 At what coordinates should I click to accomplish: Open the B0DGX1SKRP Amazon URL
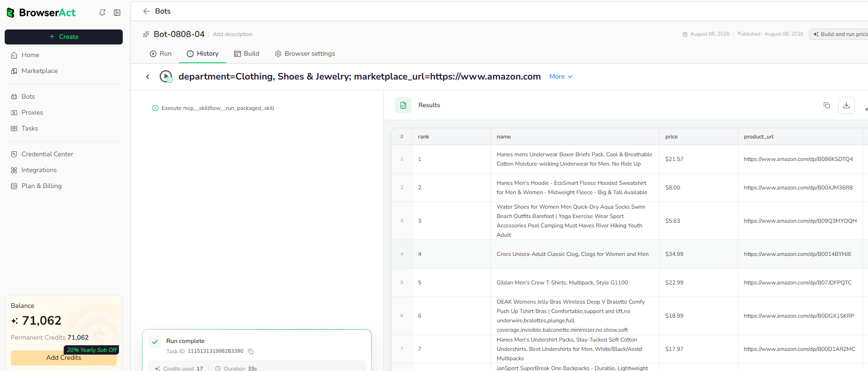pyautogui.click(x=799, y=316)
